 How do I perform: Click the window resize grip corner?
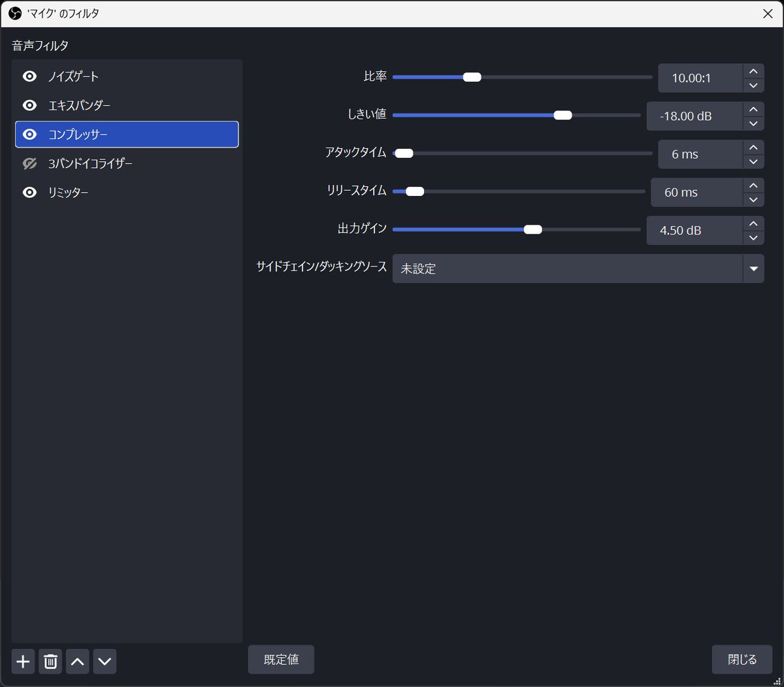point(777,680)
